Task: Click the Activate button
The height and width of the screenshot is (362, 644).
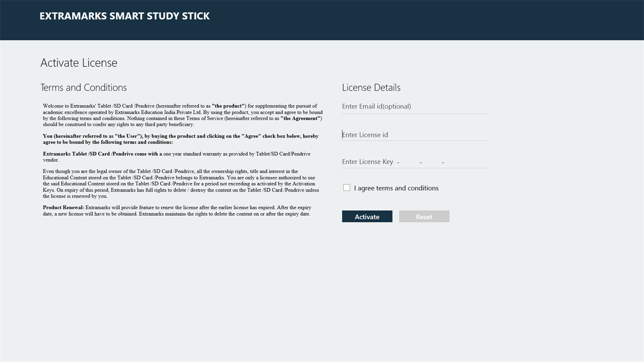Action: [x=367, y=216]
